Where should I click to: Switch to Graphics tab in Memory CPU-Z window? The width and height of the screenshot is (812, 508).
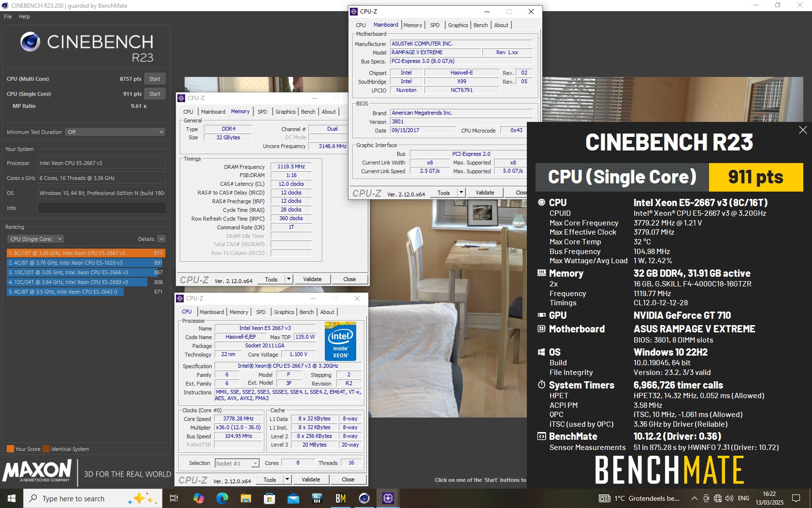coord(286,112)
